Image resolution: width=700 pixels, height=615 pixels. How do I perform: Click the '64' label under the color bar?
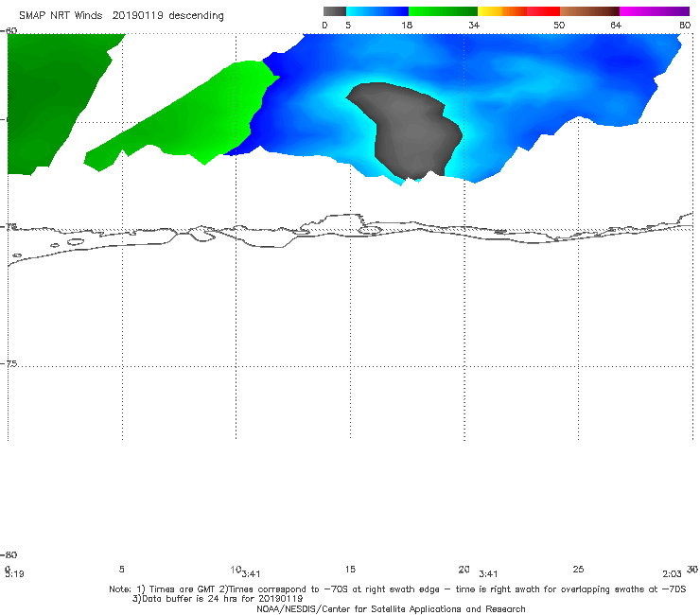pyautogui.click(x=616, y=26)
